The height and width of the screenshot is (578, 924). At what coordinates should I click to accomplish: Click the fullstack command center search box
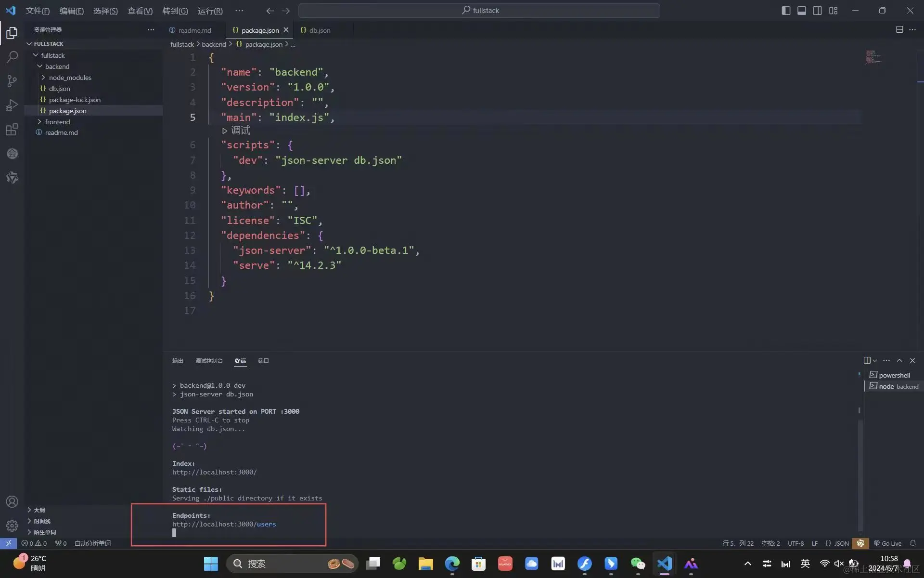point(479,11)
